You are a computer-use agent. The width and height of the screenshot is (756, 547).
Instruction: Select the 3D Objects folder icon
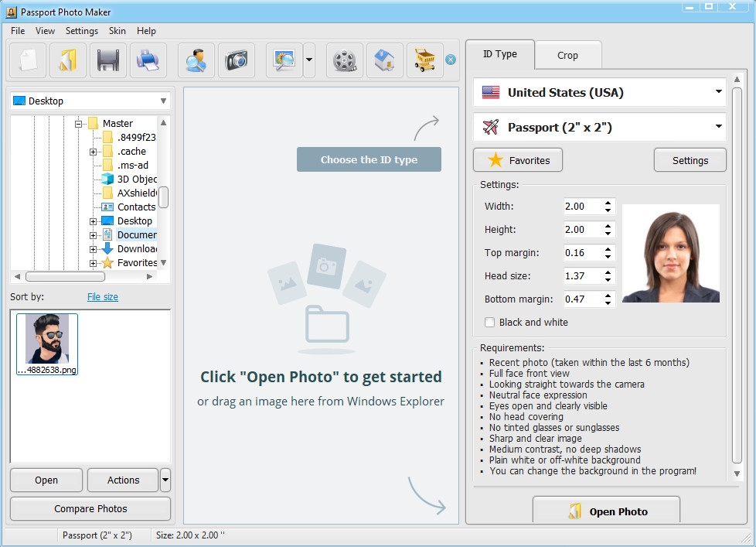(x=107, y=179)
